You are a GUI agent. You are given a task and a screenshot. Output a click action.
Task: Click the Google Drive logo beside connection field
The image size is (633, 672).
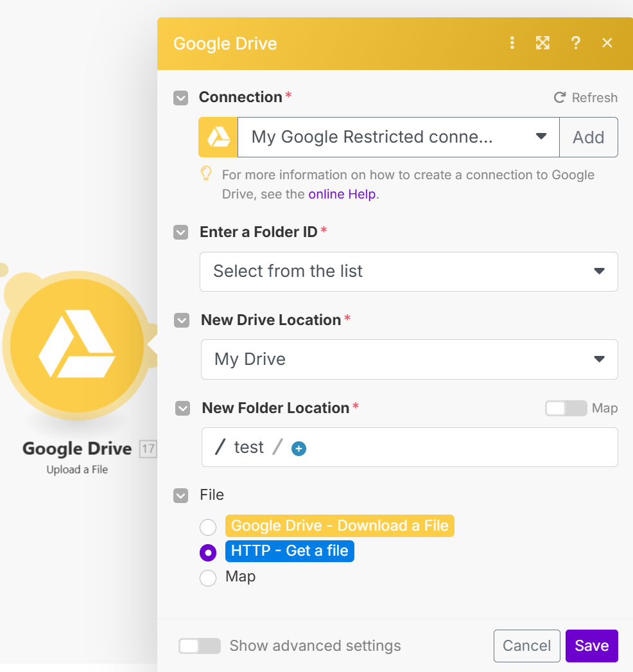218,137
